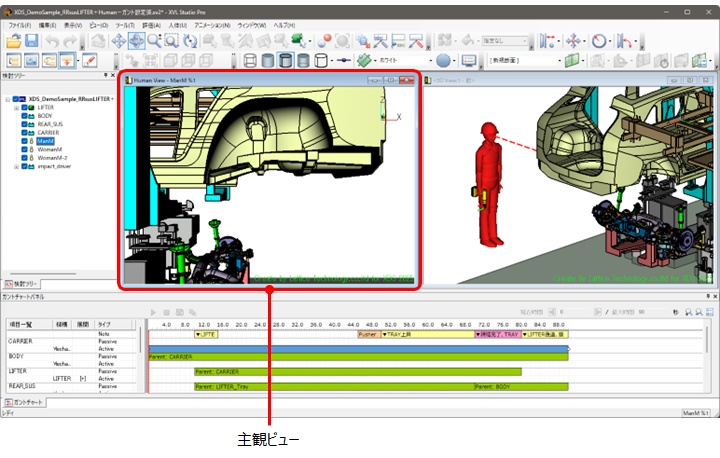Open the ホワイト color dropdown
Viewport: 720px width, 458px height.
point(430,60)
